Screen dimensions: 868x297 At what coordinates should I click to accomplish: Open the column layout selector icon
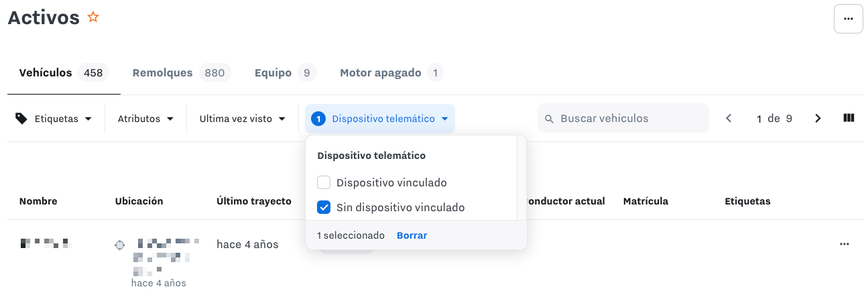(x=849, y=118)
